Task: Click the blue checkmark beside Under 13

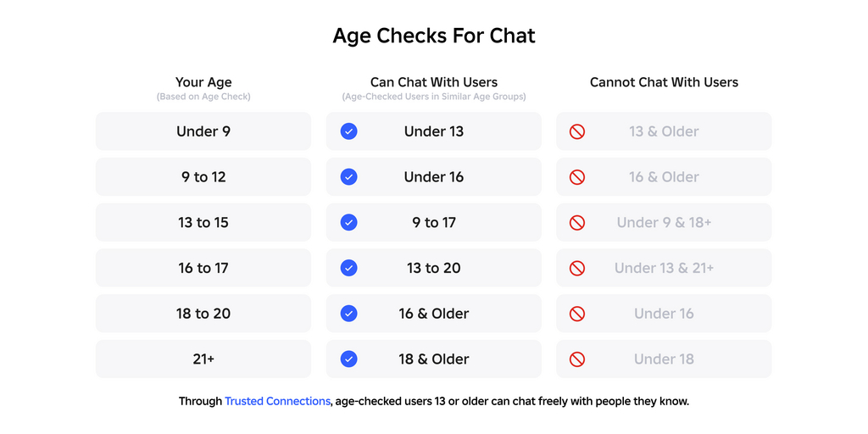Action: (x=348, y=131)
